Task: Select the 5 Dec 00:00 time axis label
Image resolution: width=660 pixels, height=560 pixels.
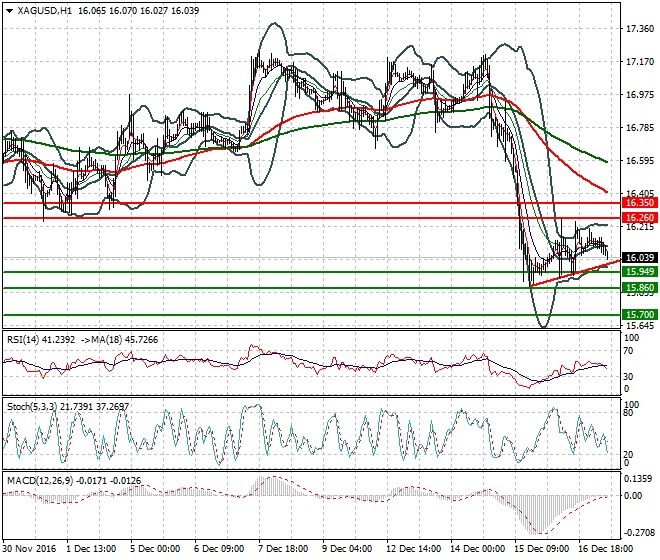Action: pos(155,549)
